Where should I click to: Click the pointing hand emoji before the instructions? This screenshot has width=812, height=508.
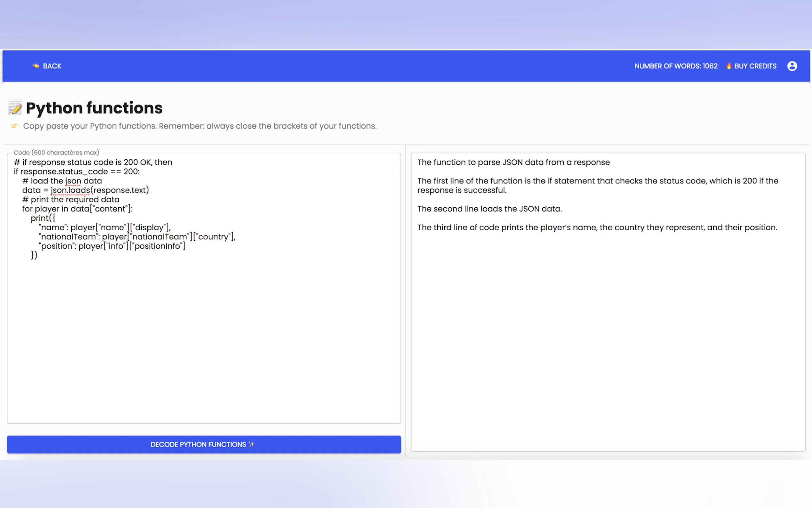tap(15, 126)
